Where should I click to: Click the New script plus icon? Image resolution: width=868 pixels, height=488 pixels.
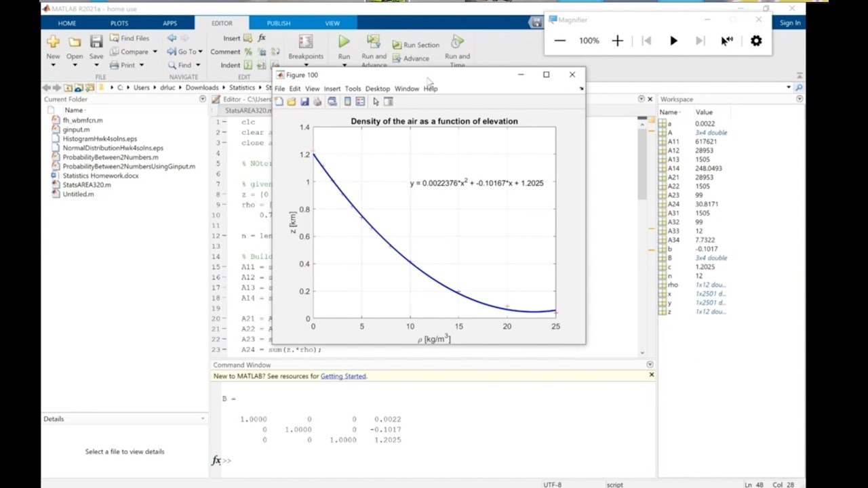(53, 42)
